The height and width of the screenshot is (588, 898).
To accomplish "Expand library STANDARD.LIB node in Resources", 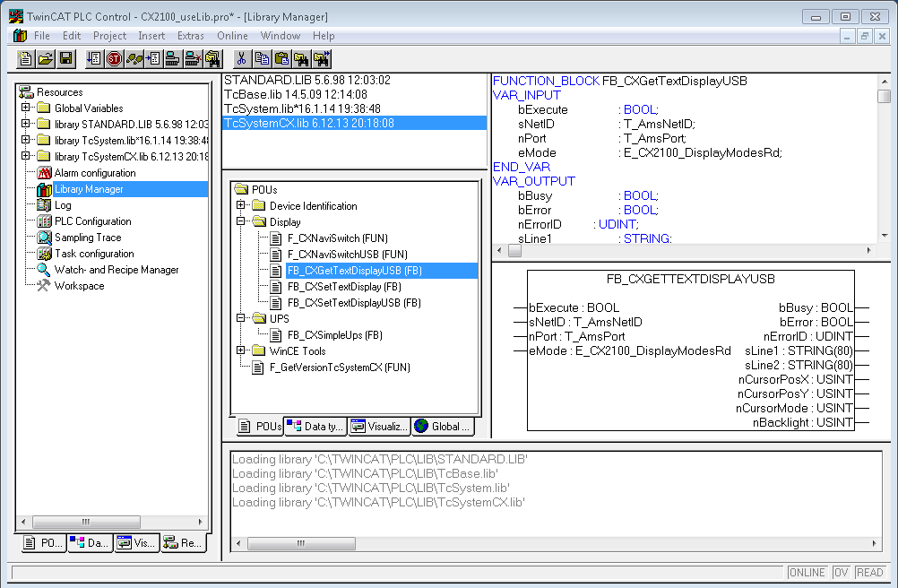I will pyautogui.click(x=25, y=123).
